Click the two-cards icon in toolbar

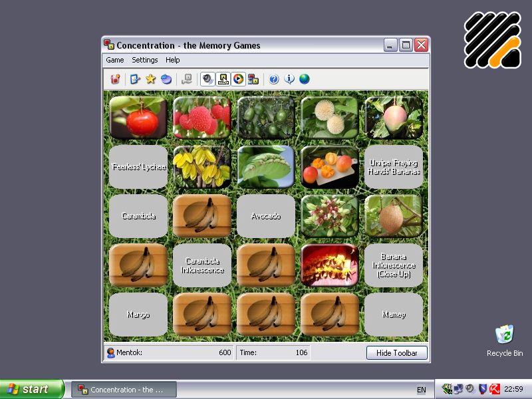[x=253, y=79]
